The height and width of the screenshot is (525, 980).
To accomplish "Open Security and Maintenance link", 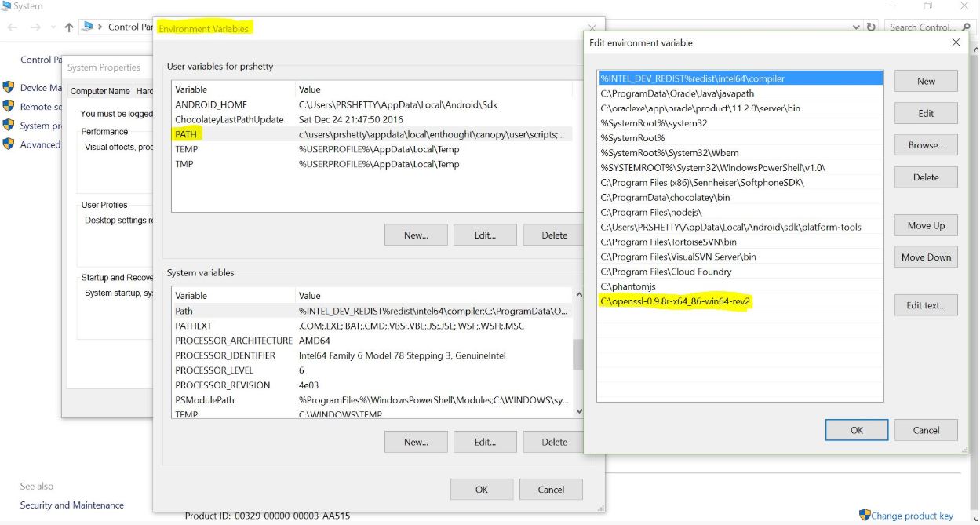I will (72, 505).
